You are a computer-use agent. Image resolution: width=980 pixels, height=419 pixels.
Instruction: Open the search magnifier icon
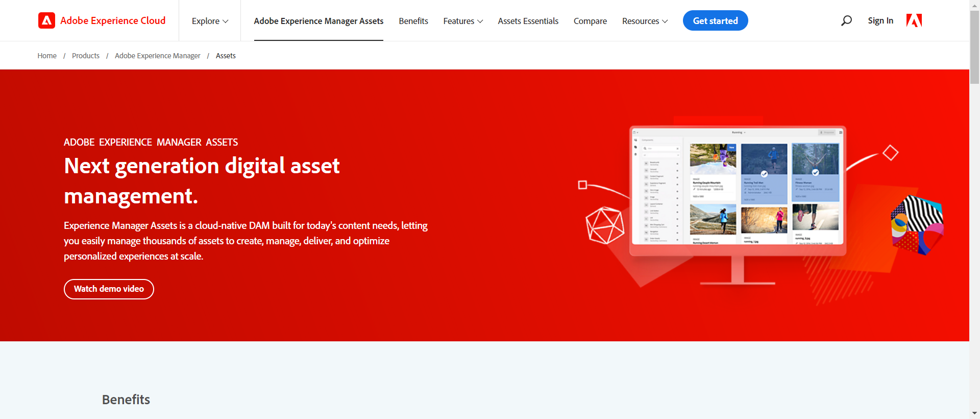846,20
